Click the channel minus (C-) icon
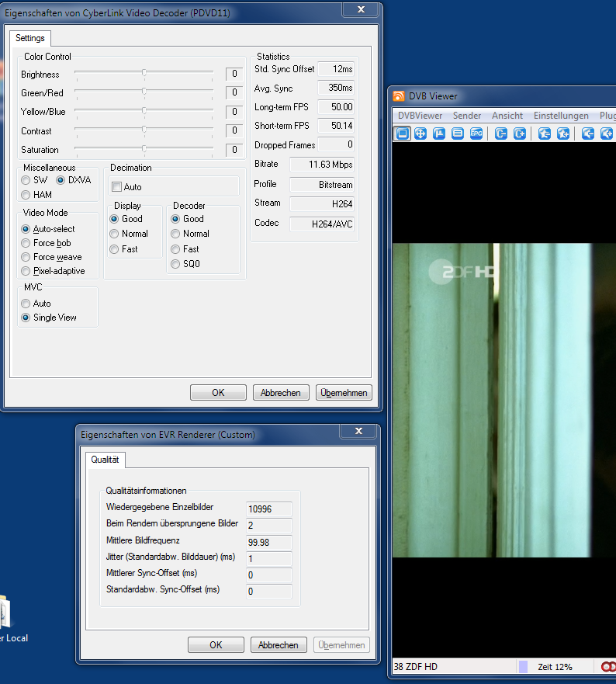The height and width of the screenshot is (684, 616). pyautogui.click(x=500, y=134)
